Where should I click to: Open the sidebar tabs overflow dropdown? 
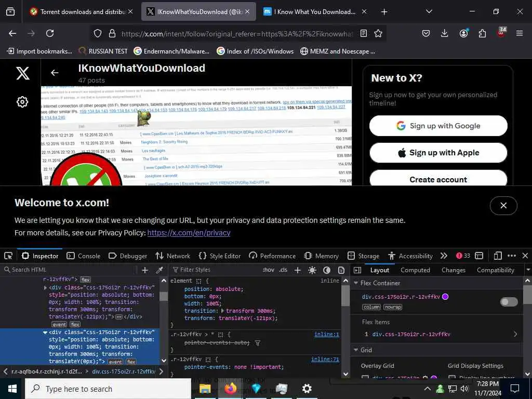(x=528, y=270)
